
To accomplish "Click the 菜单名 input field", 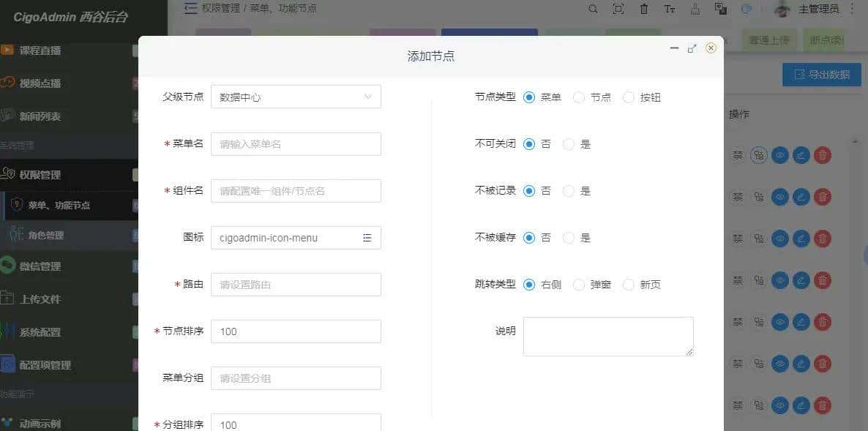I will coord(296,143).
